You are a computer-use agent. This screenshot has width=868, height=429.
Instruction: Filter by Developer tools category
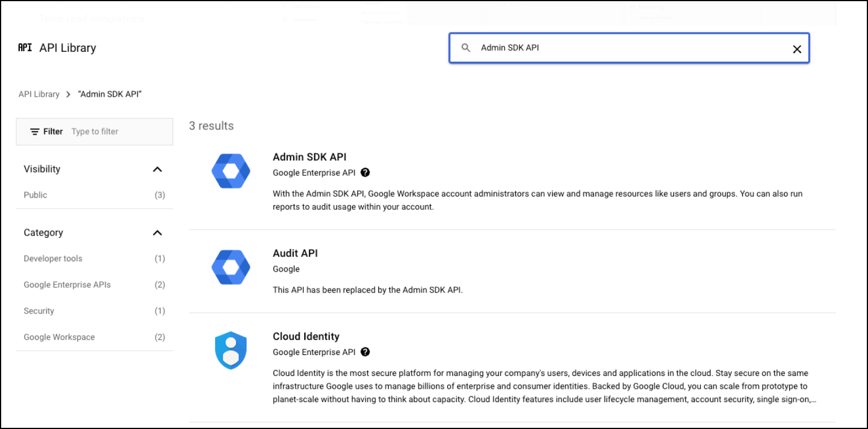[53, 259]
